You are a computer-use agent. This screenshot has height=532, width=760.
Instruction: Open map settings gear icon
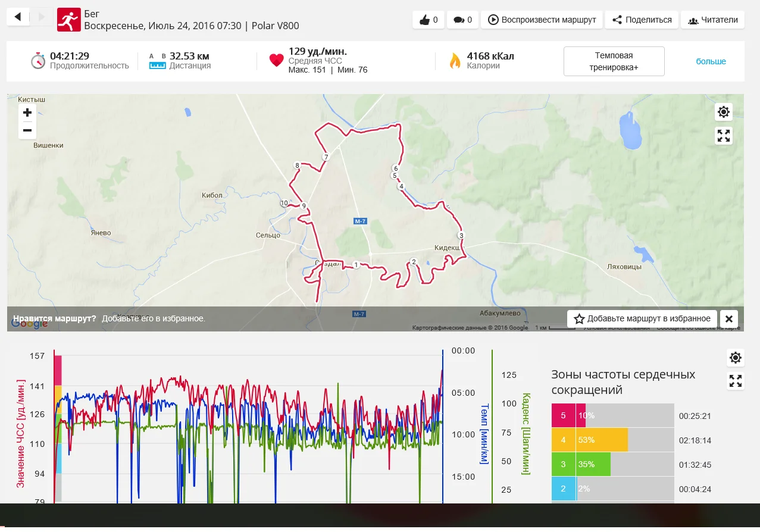coord(723,112)
